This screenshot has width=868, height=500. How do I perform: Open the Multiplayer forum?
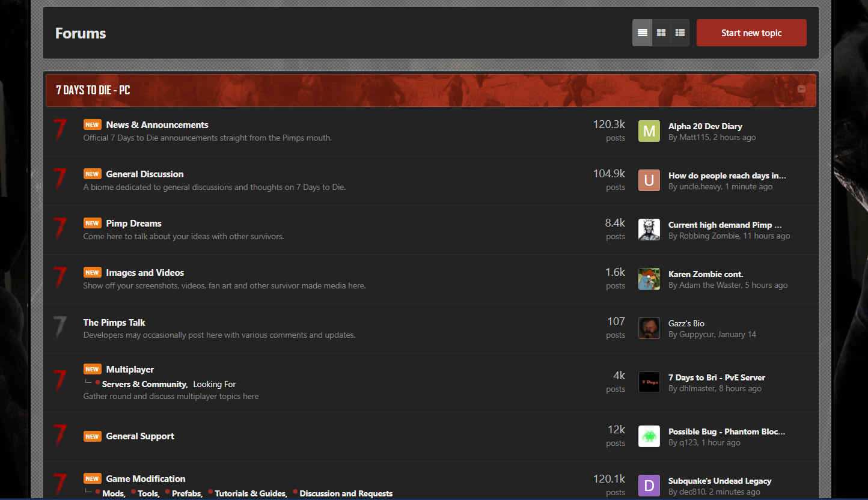tap(130, 370)
